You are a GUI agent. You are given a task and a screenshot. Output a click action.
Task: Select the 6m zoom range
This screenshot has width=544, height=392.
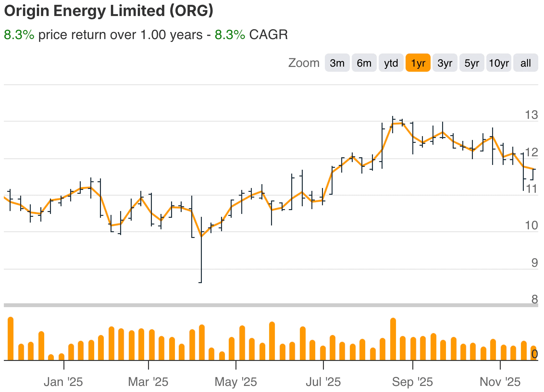coord(364,63)
